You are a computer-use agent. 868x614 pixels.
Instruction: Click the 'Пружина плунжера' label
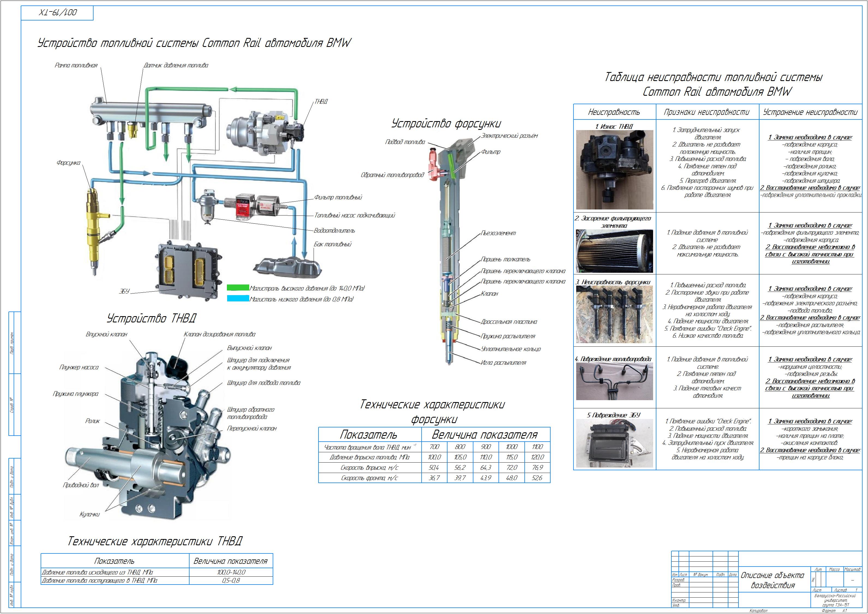(x=76, y=394)
